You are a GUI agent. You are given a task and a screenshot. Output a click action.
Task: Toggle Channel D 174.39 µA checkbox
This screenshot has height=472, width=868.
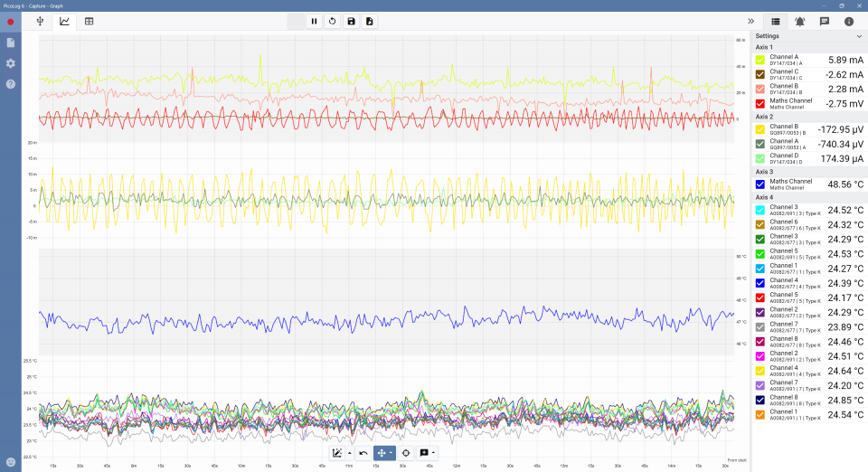pyautogui.click(x=760, y=159)
